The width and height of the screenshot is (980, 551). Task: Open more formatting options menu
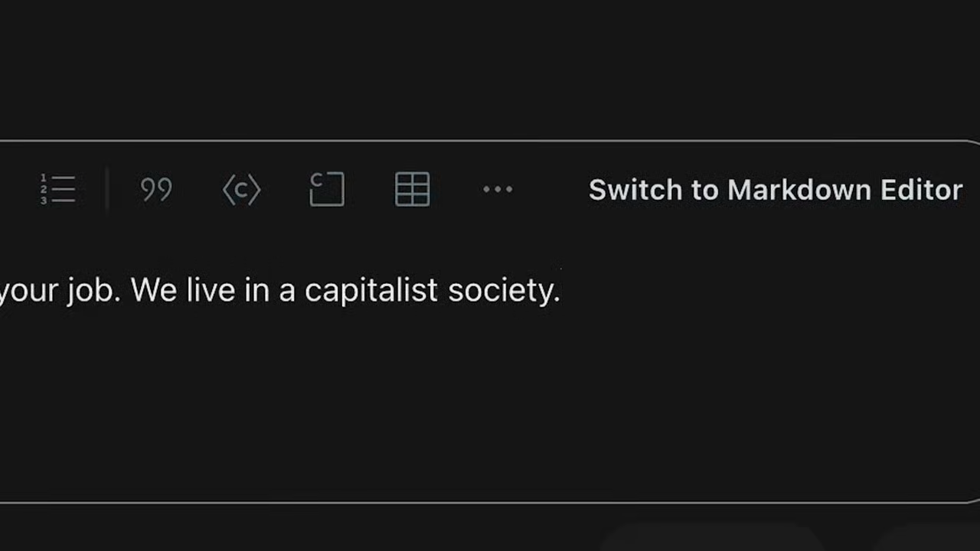tap(498, 190)
